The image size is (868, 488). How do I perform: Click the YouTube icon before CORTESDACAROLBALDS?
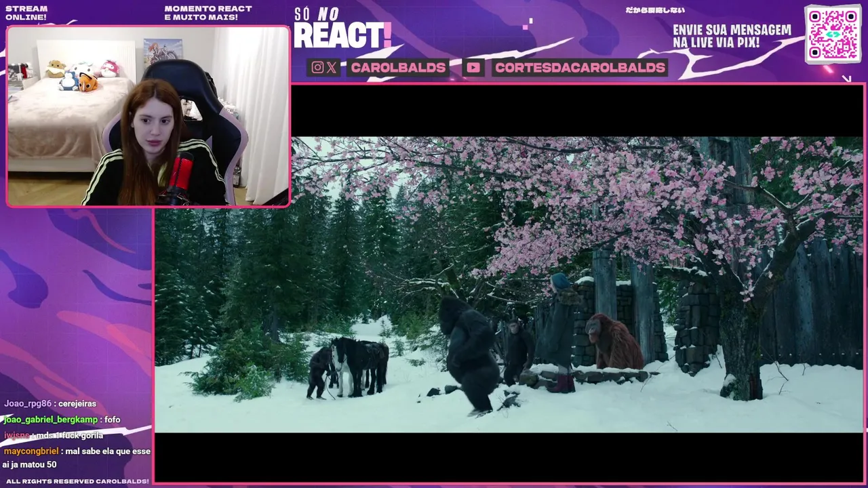473,67
